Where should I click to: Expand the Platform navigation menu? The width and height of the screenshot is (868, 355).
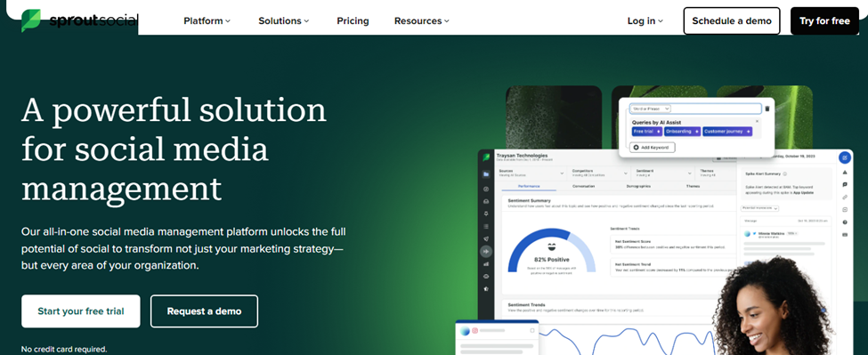tap(207, 21)
